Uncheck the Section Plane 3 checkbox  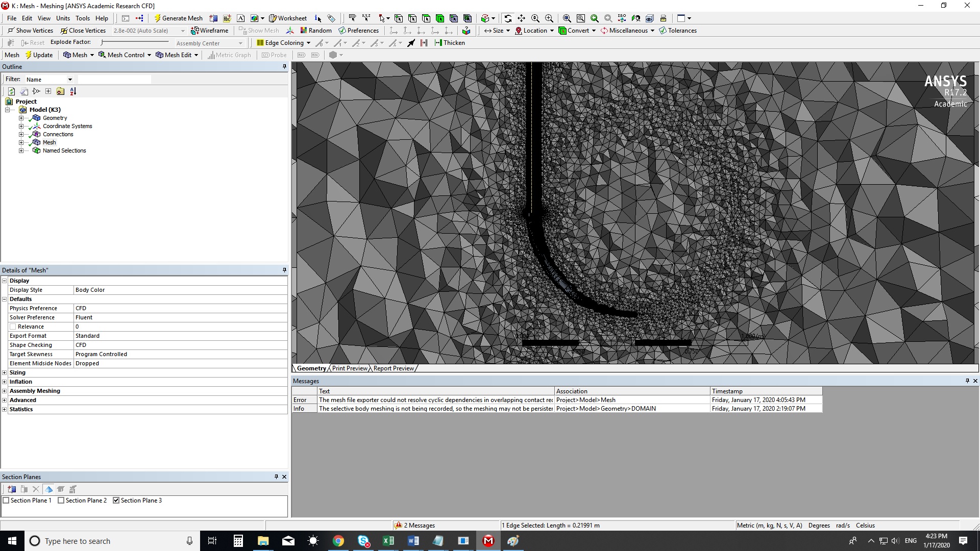click(x=116, y=500)
